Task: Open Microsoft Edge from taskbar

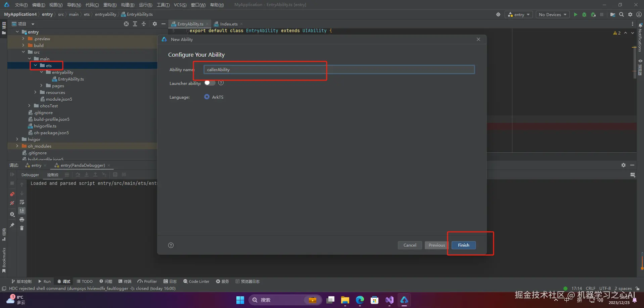Action: pyautogui.click(x=360, y=300)
